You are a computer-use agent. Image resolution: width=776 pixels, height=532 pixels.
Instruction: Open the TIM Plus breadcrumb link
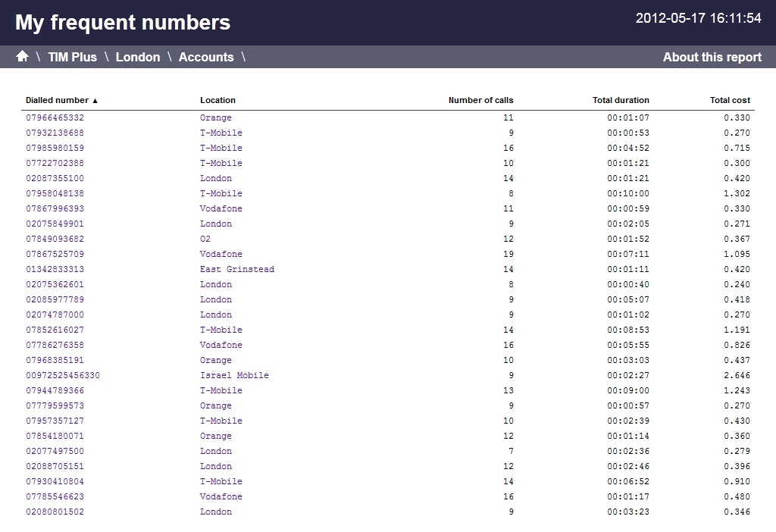pyautogui.click(x=72, y=57)
